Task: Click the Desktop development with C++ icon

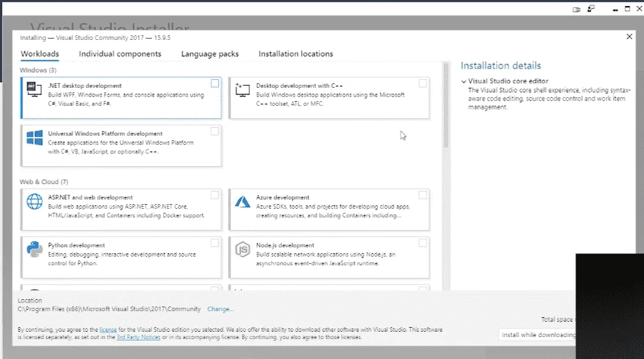Action: coord(242,90)
